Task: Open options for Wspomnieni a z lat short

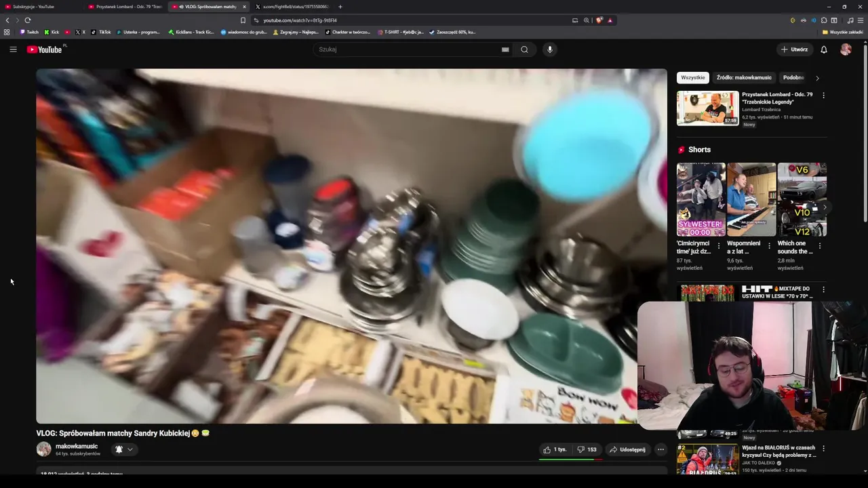Action: (769, 246)
